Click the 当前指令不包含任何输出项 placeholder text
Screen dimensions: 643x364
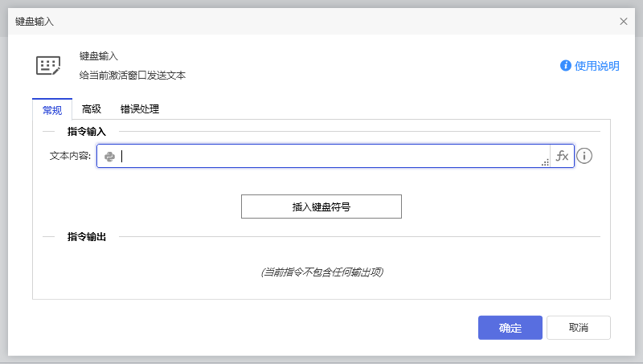[x=321, y=272]
